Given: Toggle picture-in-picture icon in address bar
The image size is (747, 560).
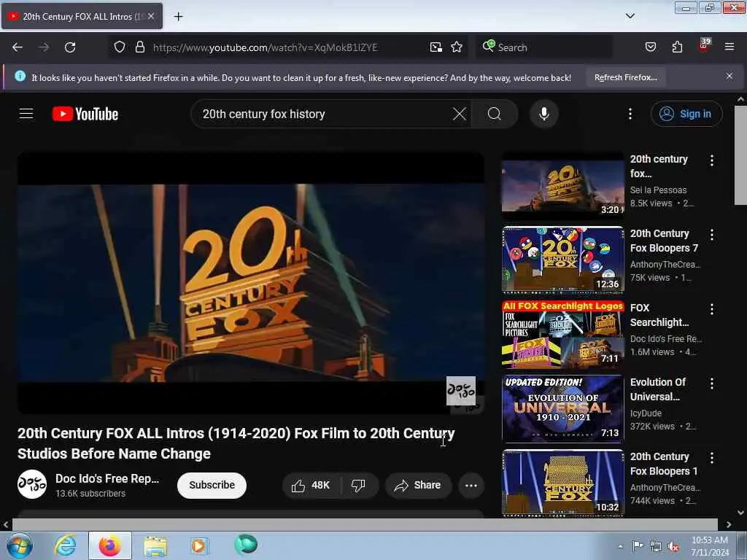Looking at the screenshot, I should [436, 47].
